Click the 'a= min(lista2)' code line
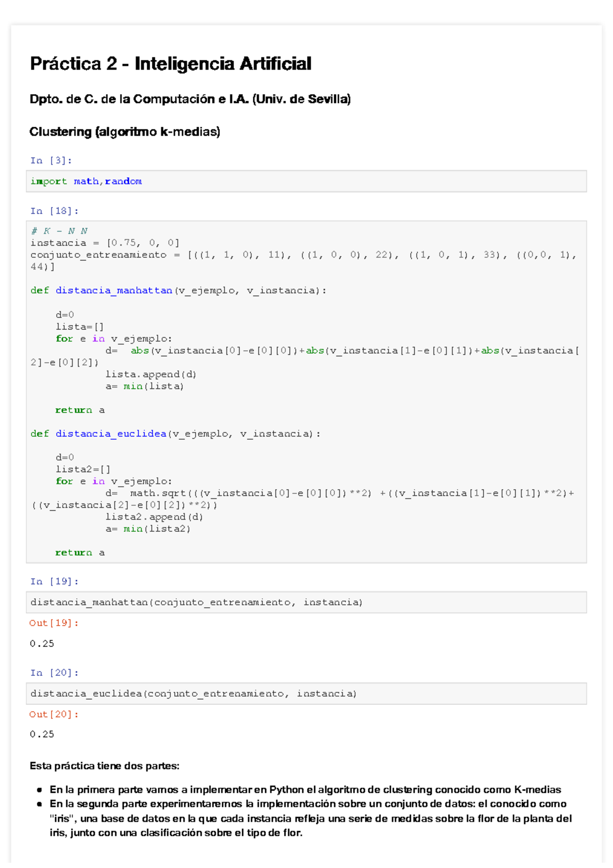This screenshot has height=868, width=613. (x=148, y=529)
